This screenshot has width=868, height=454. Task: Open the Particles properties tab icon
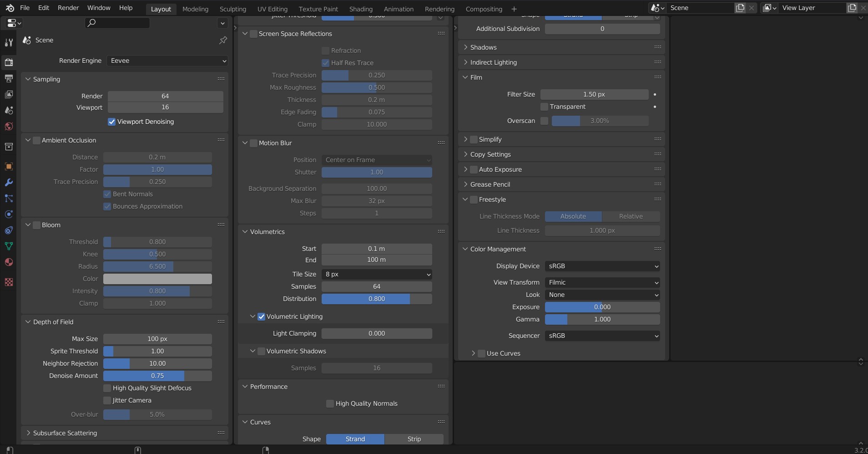pyautogui.click(x=9, y=198)
